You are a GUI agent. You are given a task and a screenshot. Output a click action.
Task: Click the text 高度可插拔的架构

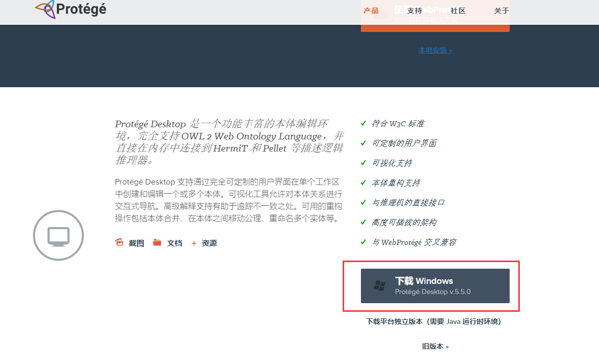pyautogui.click(x=404, y=223)
